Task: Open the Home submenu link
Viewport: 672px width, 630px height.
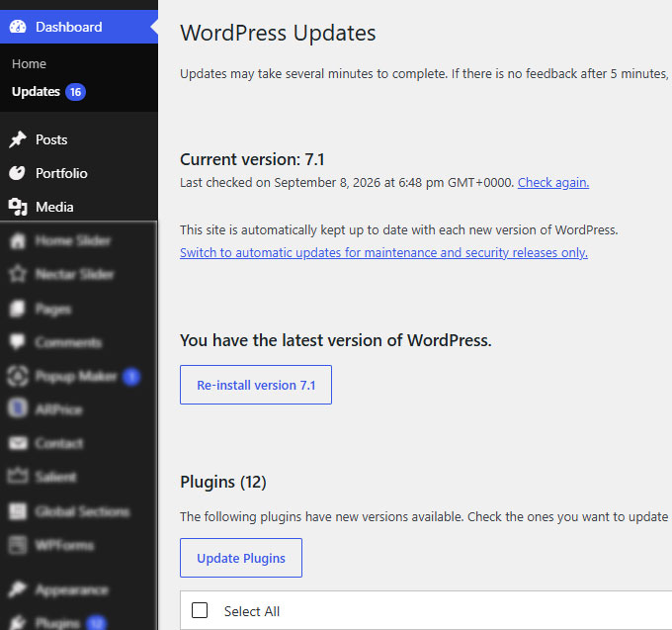Action: click(x=29, y=64)
